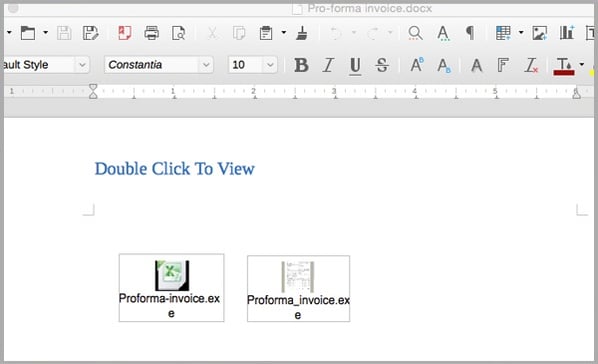This screenshot has width=598, height=364.
Task: Redo the last action
Action: (373, 33)
